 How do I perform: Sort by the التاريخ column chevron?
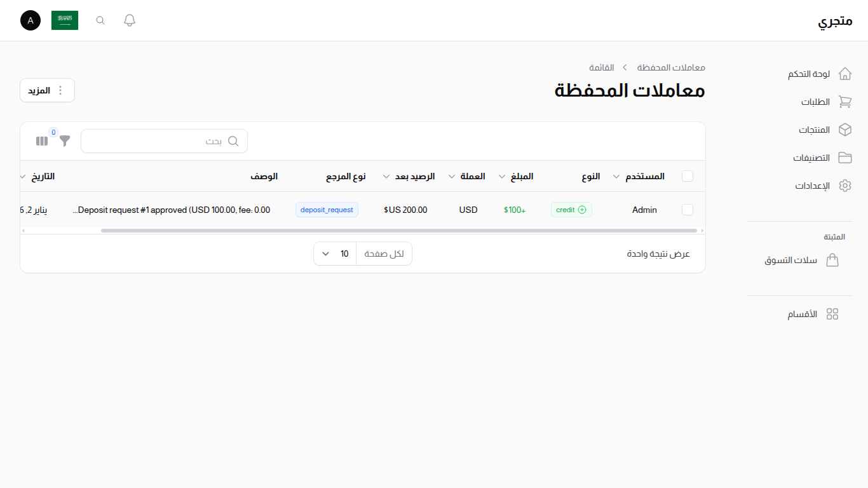click(22, 176)
